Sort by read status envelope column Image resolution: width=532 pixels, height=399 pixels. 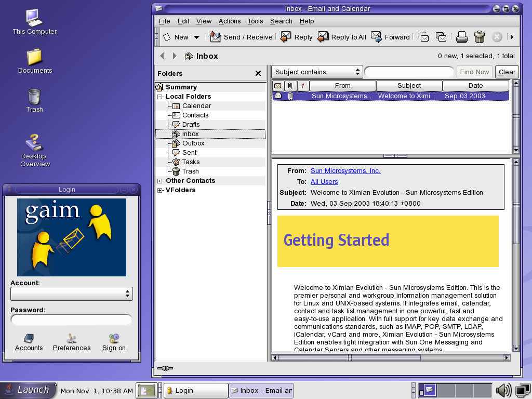pyautogui.click(x=277, y=86)
